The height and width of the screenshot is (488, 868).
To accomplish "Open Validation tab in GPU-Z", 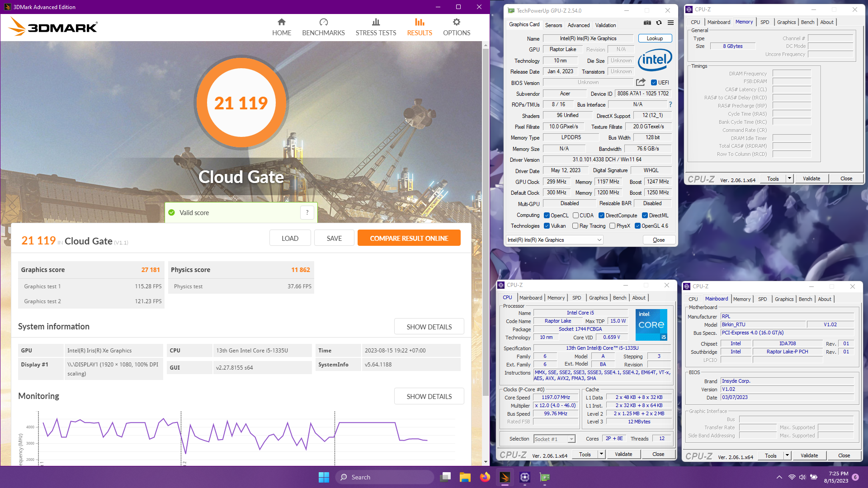I will tap(605, 25).
